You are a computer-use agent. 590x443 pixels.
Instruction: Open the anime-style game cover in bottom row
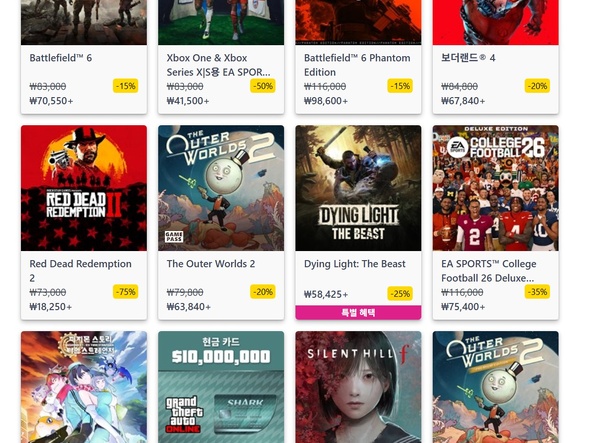click(x=84, y=387)
